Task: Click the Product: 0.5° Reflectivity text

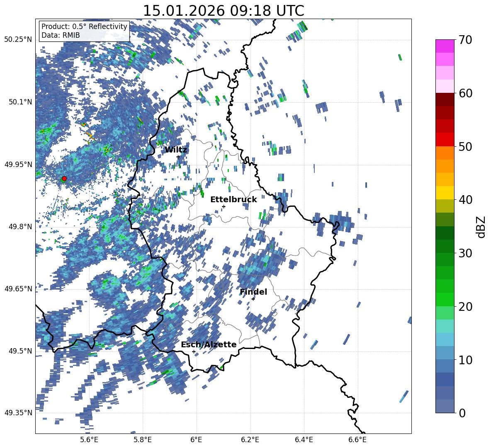Action: pyautogui.click(x=84, y=26)
